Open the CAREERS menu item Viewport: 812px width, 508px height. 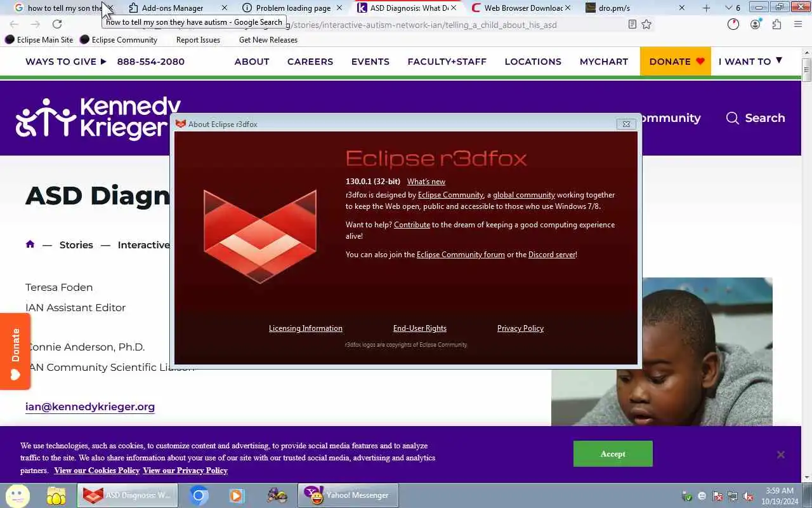[x=310, y=62]
